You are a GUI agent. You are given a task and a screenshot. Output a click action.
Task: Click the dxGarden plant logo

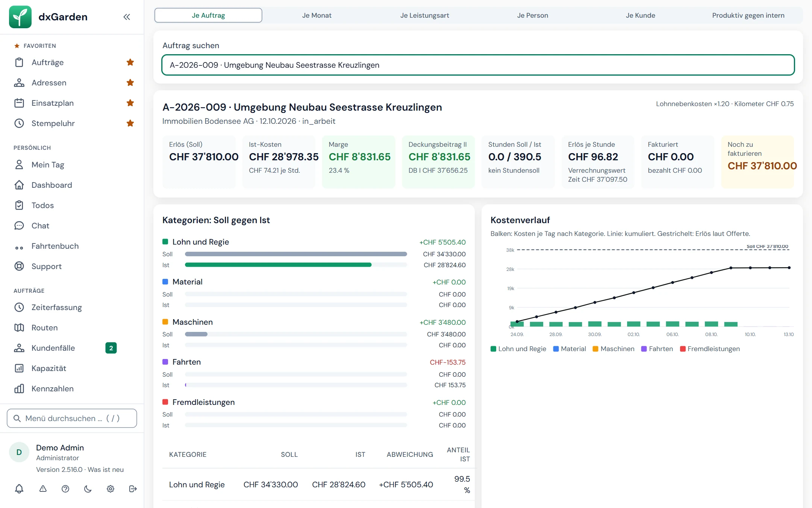[20, 17]
